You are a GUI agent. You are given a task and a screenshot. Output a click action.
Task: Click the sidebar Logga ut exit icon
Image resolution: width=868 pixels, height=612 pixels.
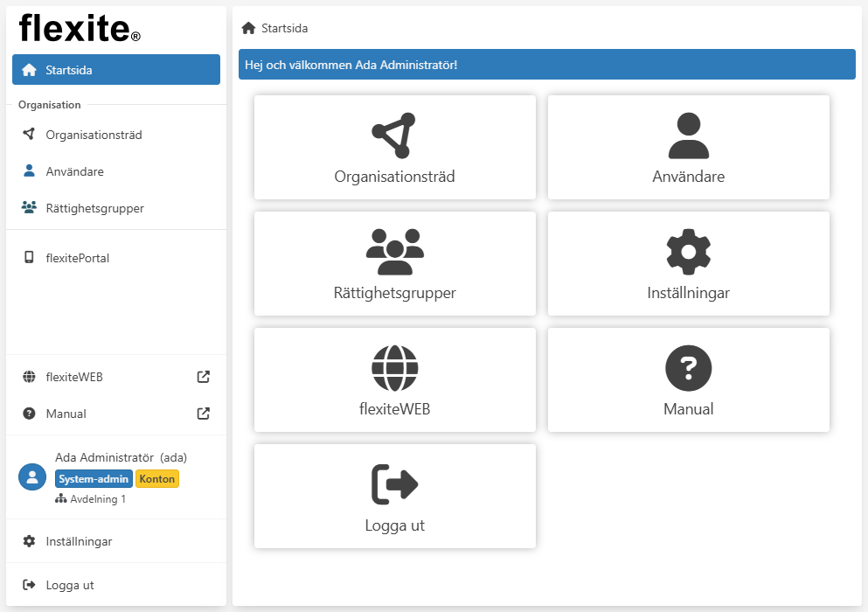[29, 585]
